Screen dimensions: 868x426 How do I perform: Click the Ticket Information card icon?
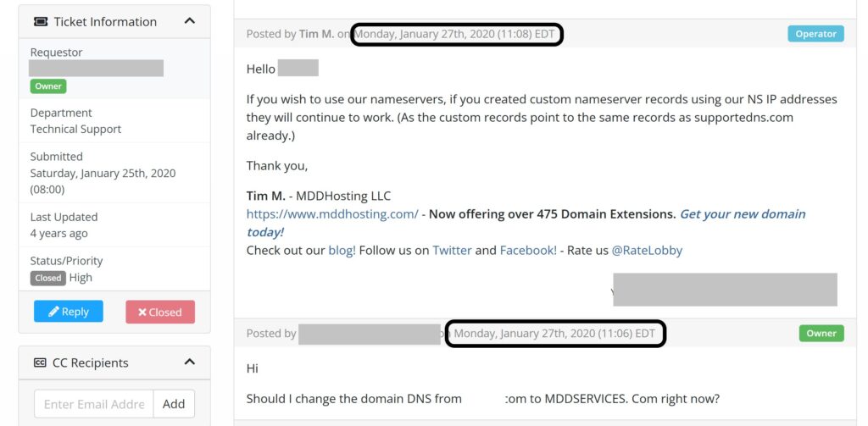point(40,21)
